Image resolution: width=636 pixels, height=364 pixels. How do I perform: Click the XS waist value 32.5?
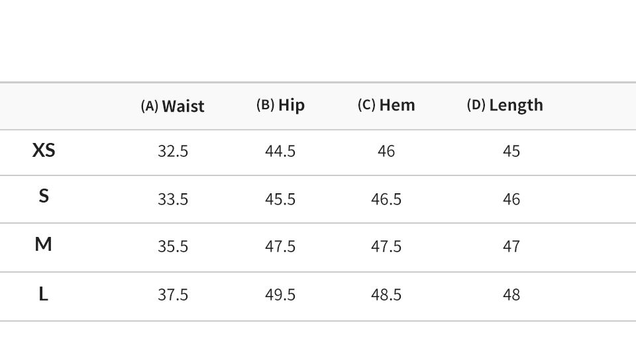[173, 151]
